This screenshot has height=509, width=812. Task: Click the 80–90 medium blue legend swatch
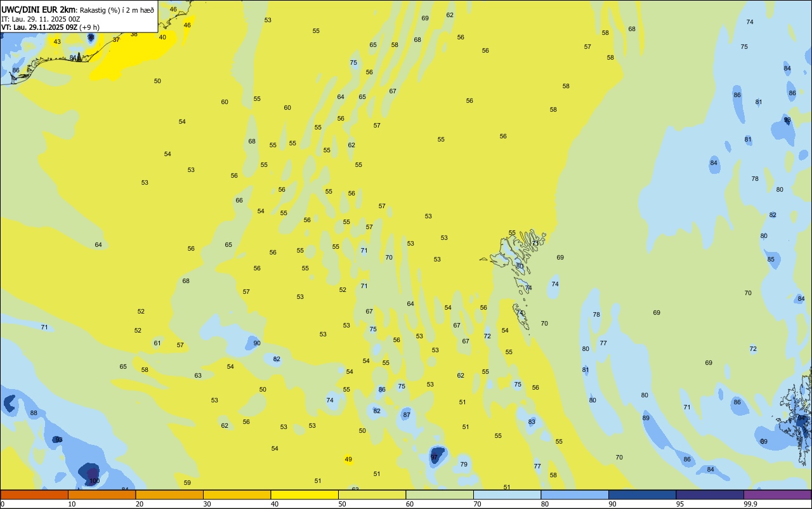(575, 494)
